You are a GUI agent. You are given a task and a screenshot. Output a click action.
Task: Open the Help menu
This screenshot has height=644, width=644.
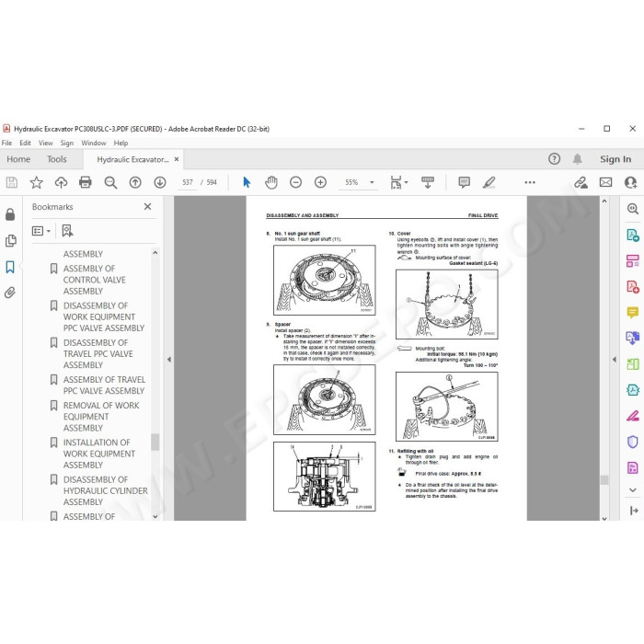tap(121, 143)
